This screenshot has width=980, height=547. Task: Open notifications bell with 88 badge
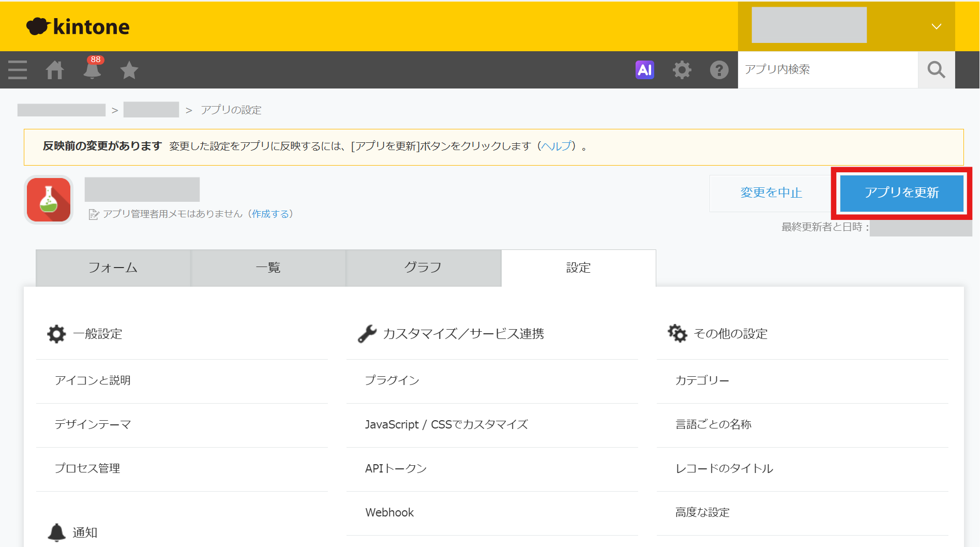click(93, 68)
